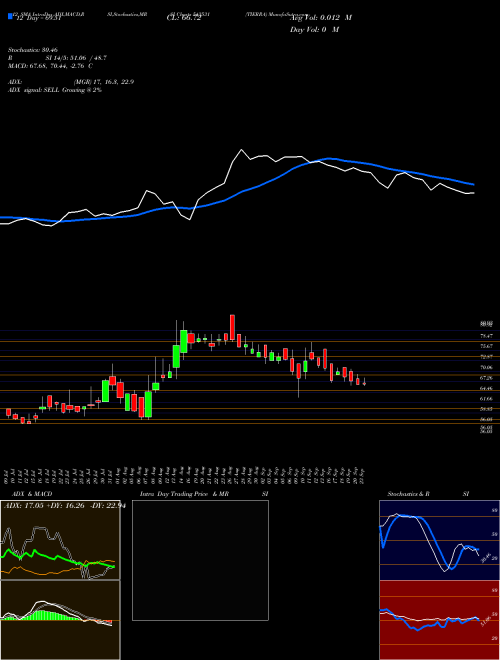
Task: Click the tallest red candle at the chart peak
Action: (232, 327)
